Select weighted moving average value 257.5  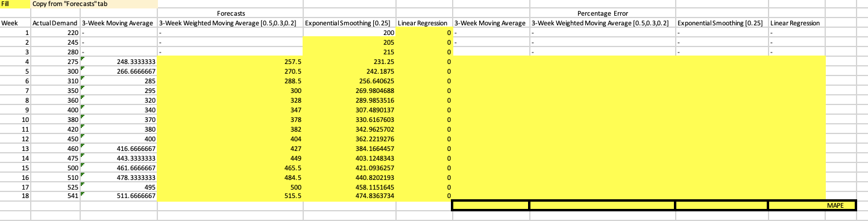click(x=230, y=61)
